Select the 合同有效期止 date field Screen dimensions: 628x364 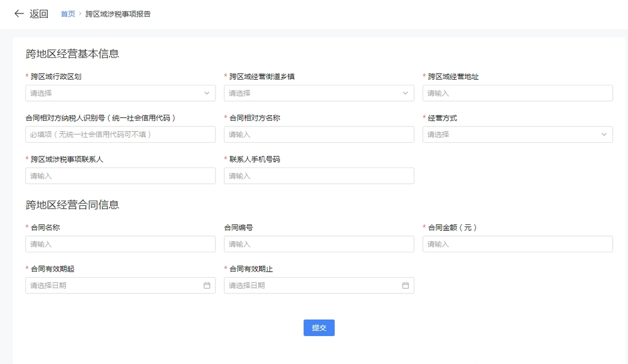tap(312, 286)
